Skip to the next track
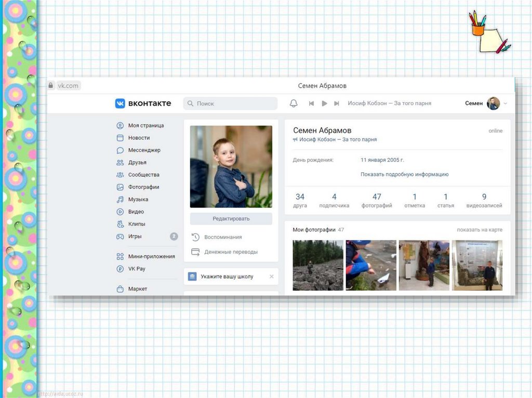532x398 pixels. tap(337, 103)
